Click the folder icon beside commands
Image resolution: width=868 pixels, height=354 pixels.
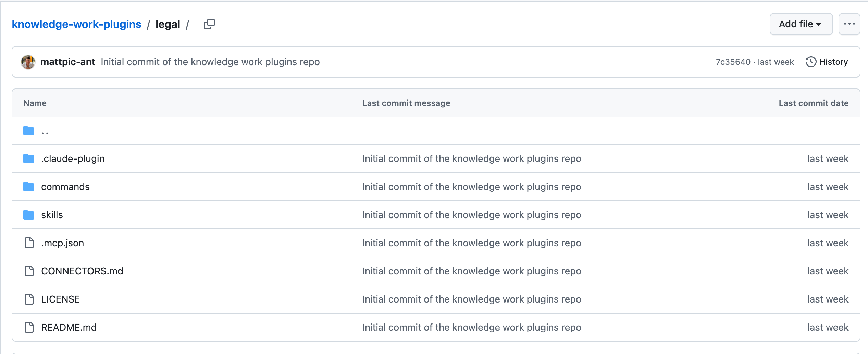click(x=28, y=187)
